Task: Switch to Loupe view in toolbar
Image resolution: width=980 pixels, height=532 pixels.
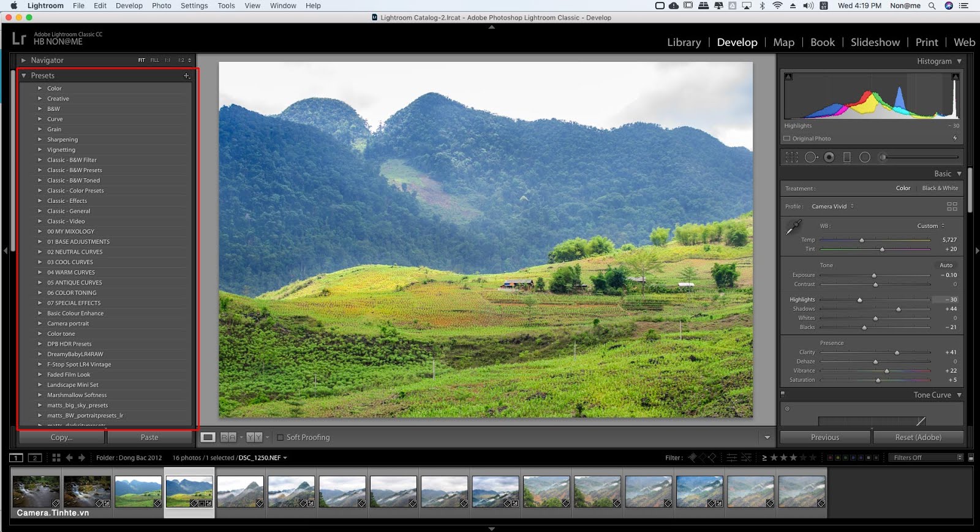Action: (208, 438)
